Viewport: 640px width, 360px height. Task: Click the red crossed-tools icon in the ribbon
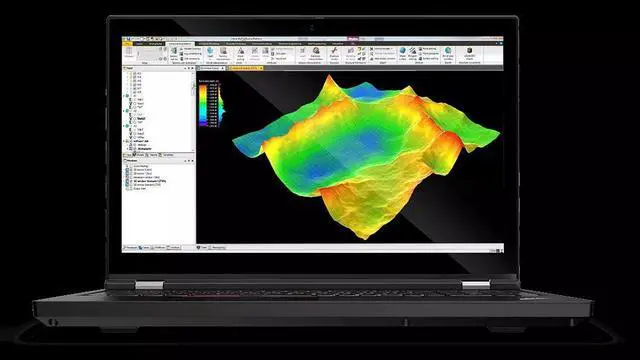tap(334, 51)
